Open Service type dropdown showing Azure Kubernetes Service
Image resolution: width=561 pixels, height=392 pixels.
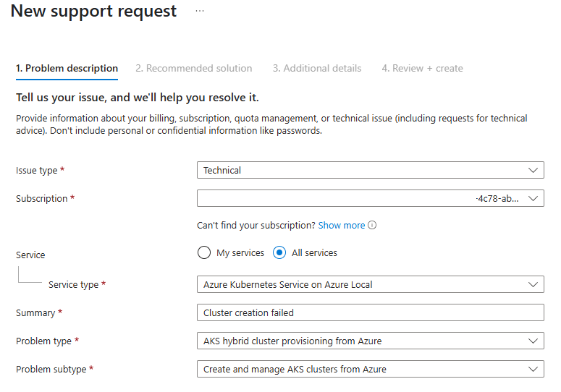(x=371, y=284)
